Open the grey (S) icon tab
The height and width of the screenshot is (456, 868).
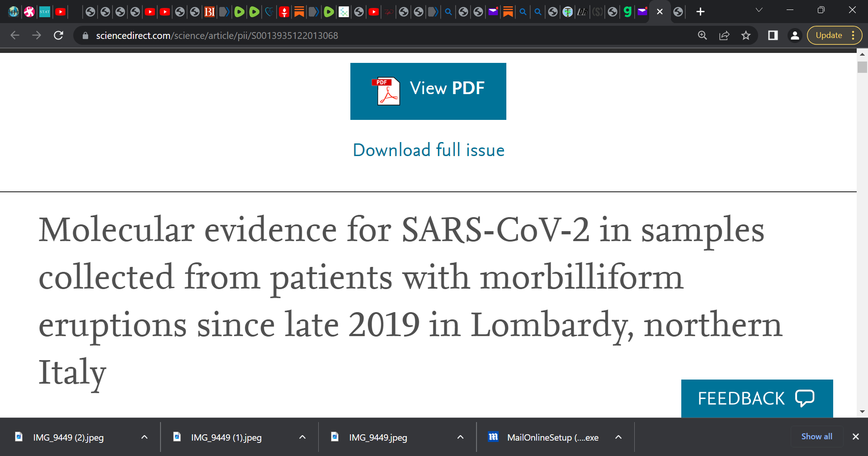pos(597,12)
